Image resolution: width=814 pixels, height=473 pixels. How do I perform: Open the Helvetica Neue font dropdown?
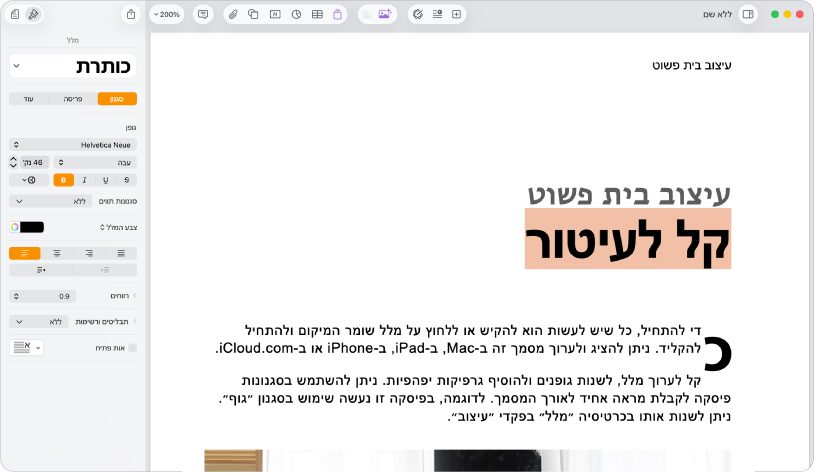click(x=73, y=145)
